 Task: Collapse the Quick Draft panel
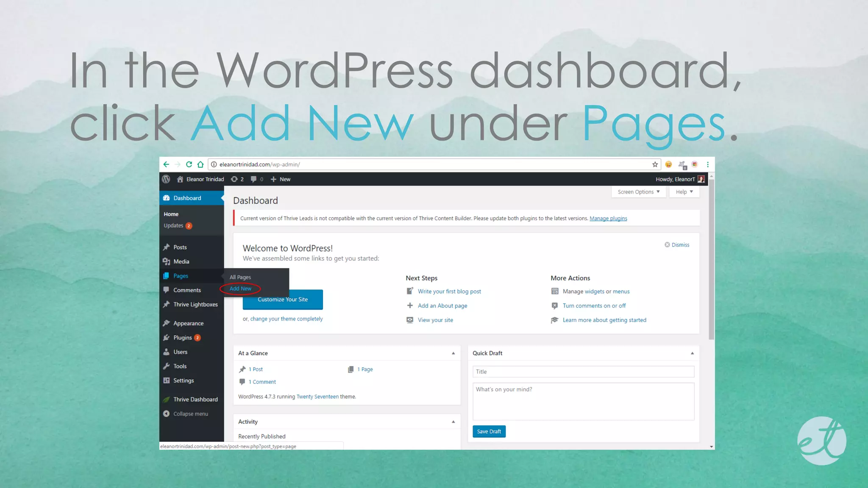692,353
